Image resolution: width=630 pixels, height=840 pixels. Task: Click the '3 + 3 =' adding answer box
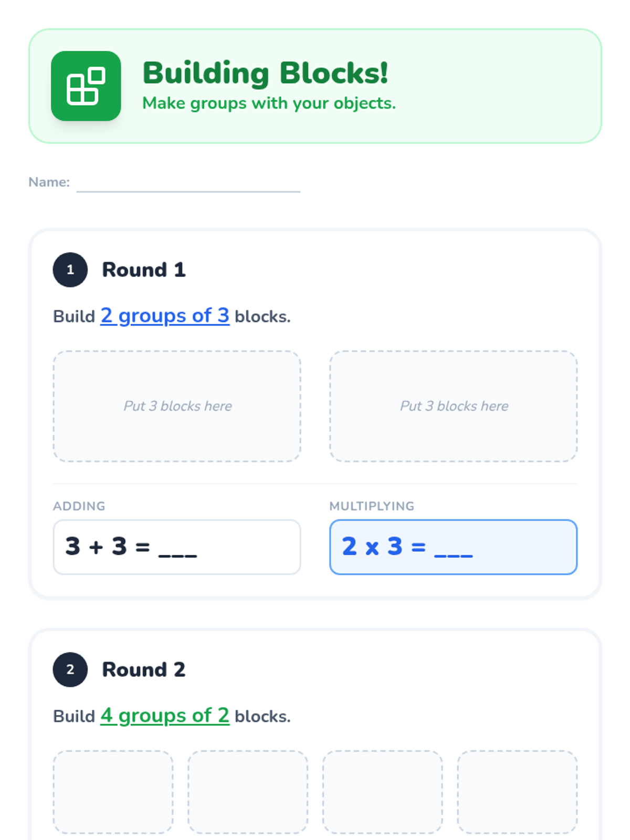pos(177,547)
